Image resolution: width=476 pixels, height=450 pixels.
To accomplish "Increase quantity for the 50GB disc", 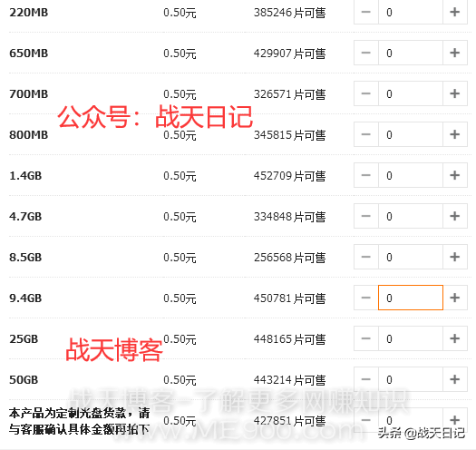I will coord(455,379).
